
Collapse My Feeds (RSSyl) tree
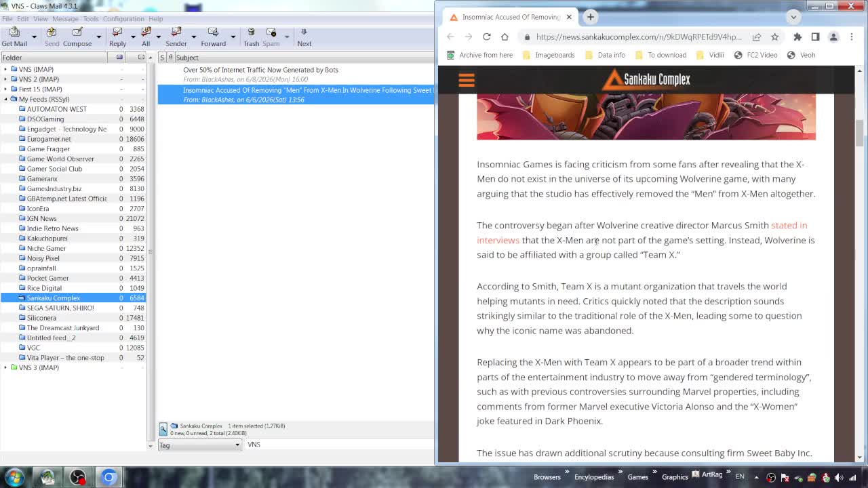5,99
